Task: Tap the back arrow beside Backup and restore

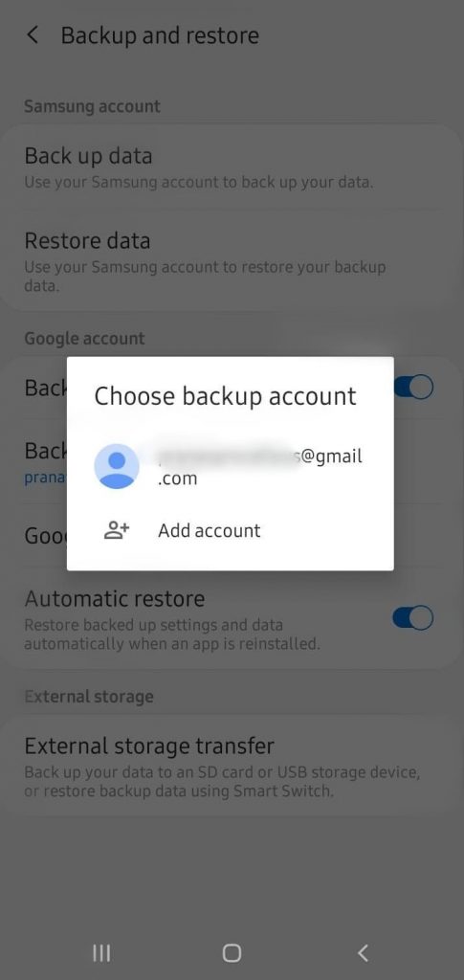Action: pyautogui.click(x=33, y=35)
